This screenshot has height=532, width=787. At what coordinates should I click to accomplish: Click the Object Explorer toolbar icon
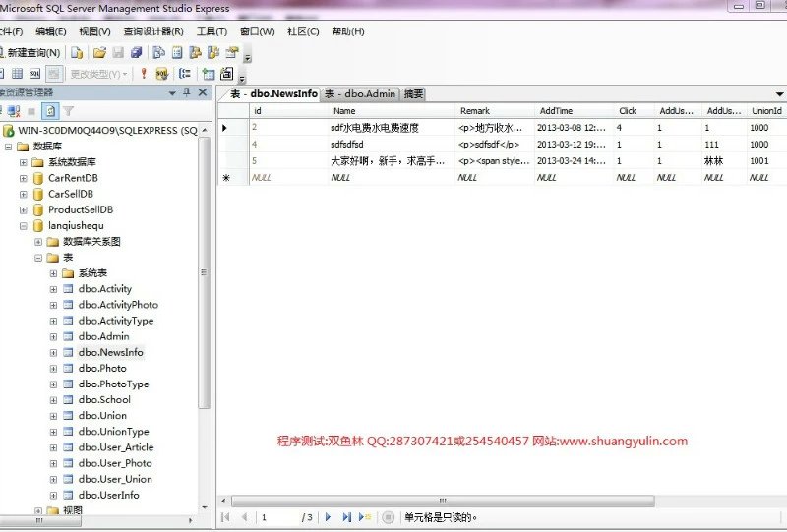coord(195,53)
